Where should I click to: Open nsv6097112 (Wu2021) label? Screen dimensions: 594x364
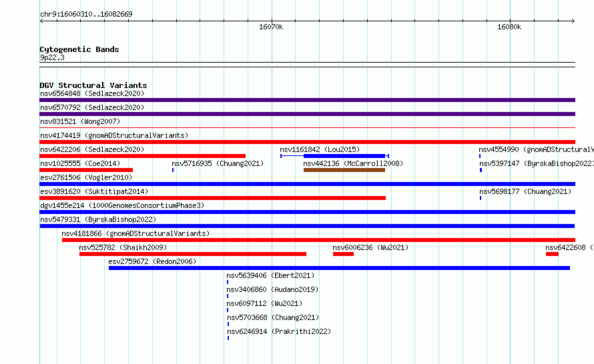coord(264,303)
